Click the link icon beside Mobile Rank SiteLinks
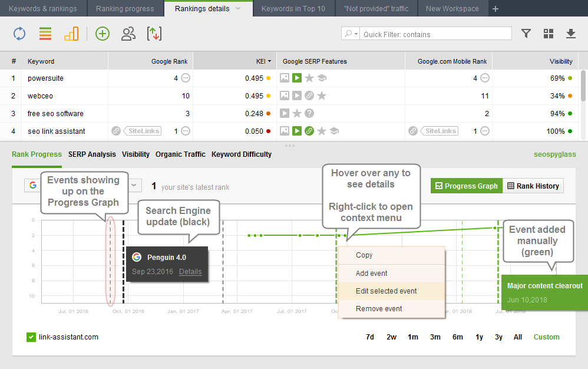 [413, 131]
